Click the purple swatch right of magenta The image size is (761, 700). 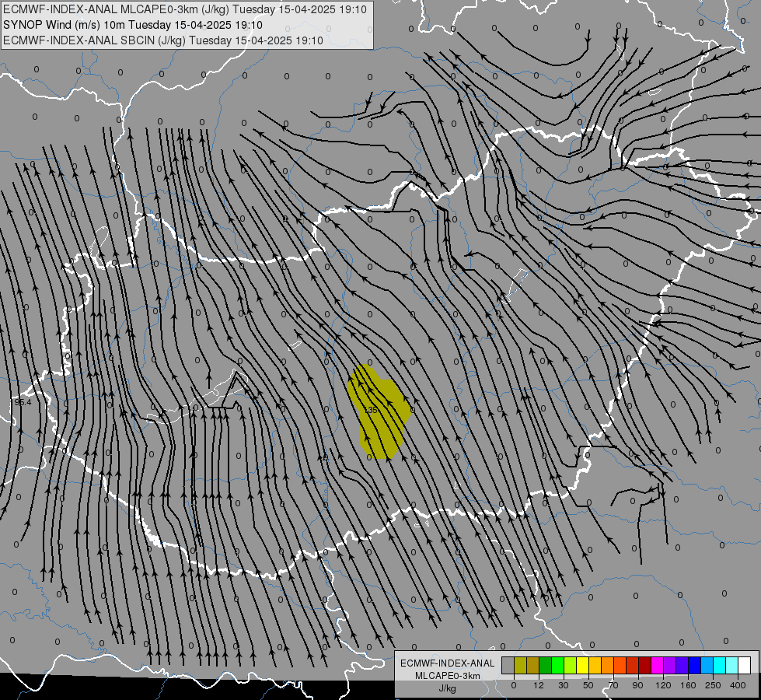tap(670, 665)
